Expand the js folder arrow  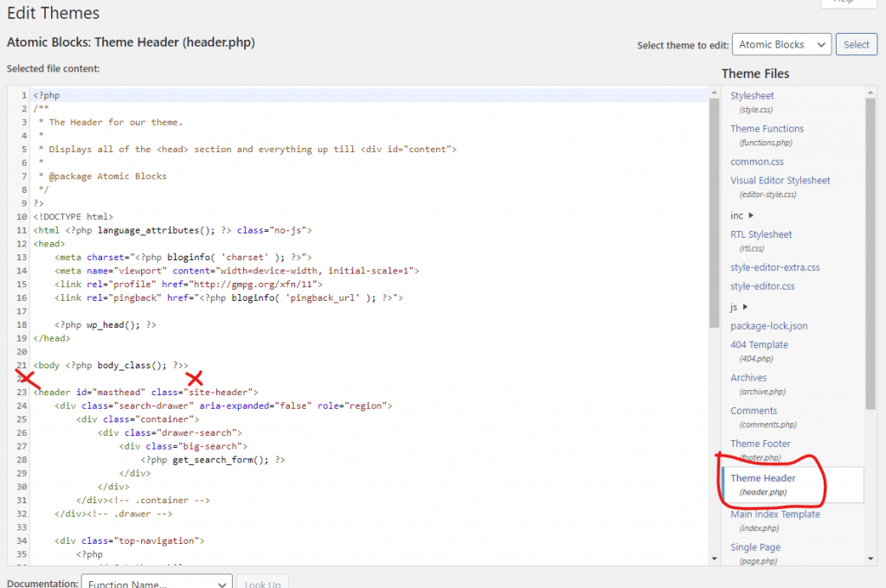pos(746,307)
